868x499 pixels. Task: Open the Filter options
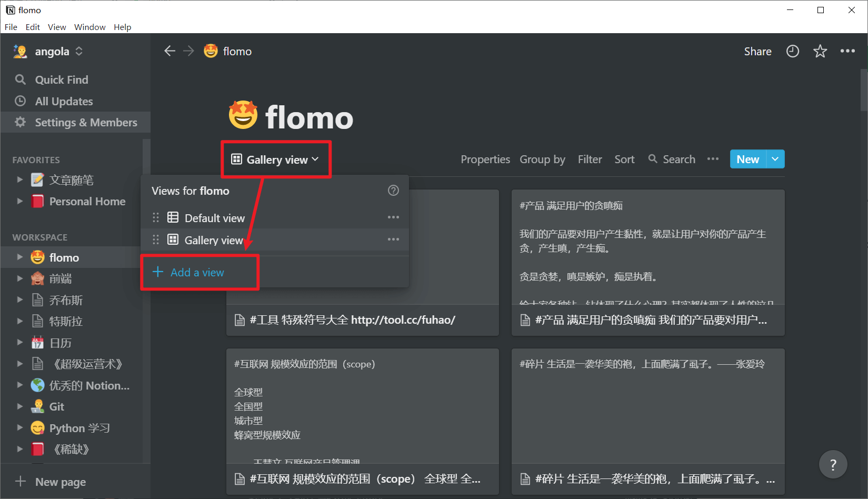coord(590,159)
